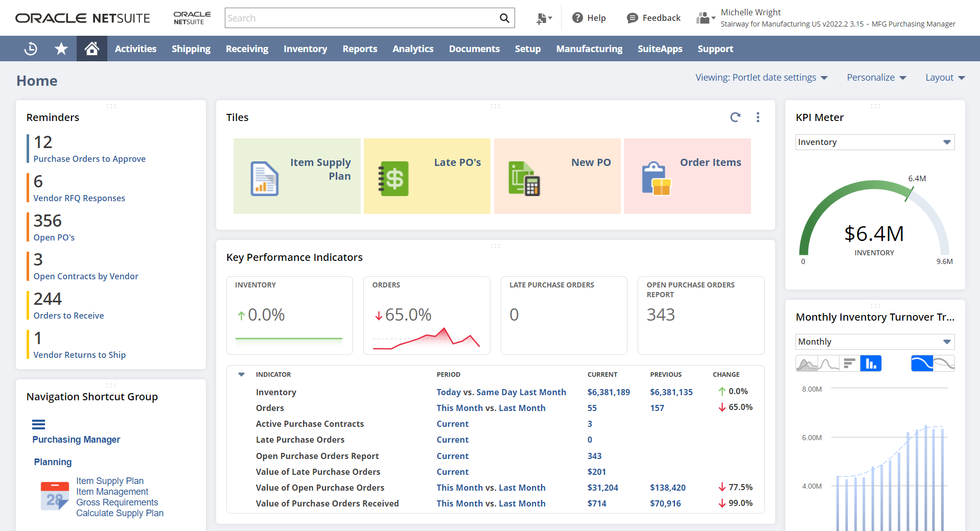Click the Calculate Supply Plan link
The height and width of the screenshot is (531, 980).
[x=120, y=513]
